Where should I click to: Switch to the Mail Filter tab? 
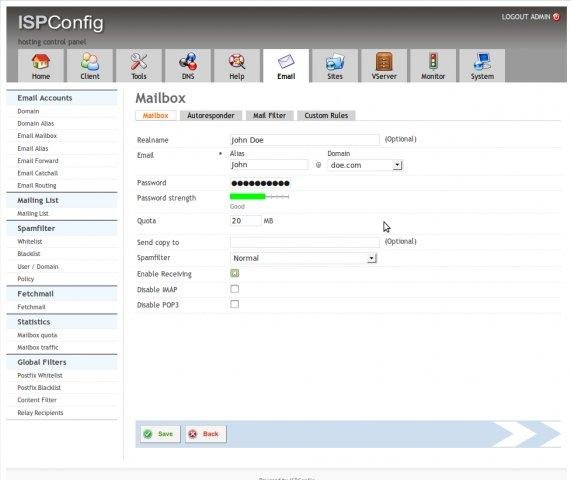(269, 115)
